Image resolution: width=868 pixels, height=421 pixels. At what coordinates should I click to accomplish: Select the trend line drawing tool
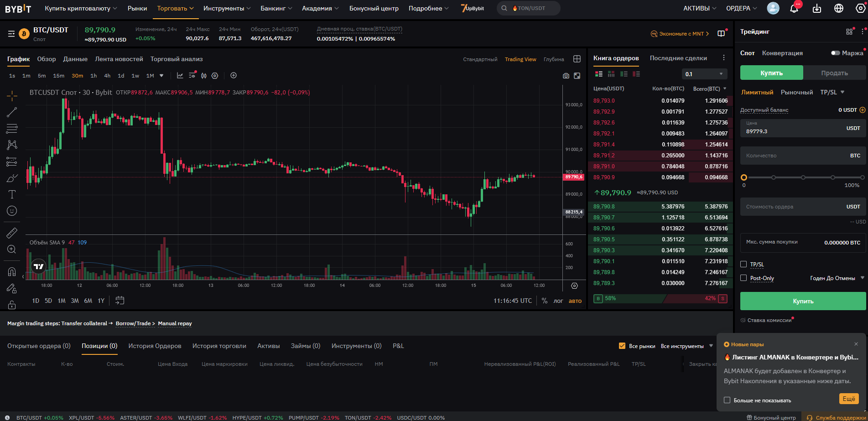point(12,112)
